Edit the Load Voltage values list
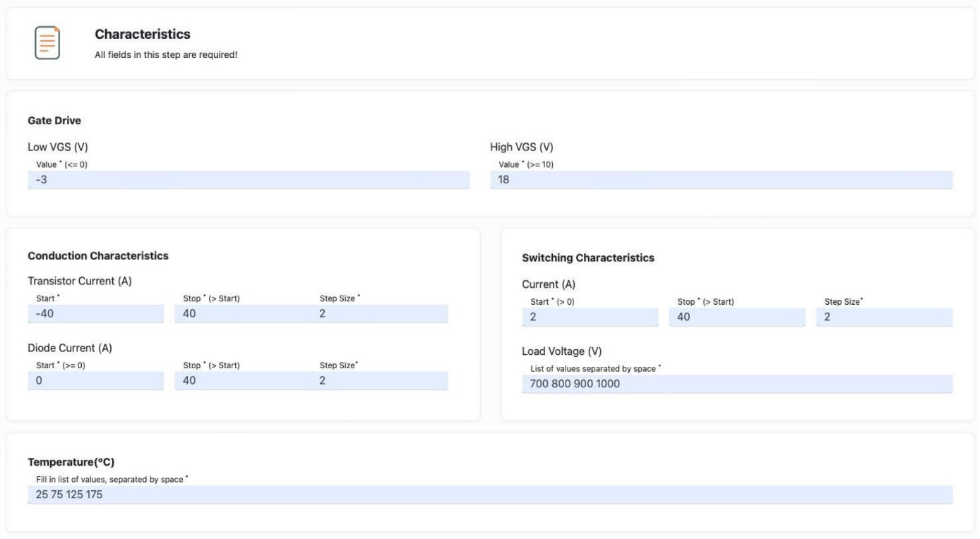Image resolution: width=980 pixels, height=539 pixels. (737, 384)
